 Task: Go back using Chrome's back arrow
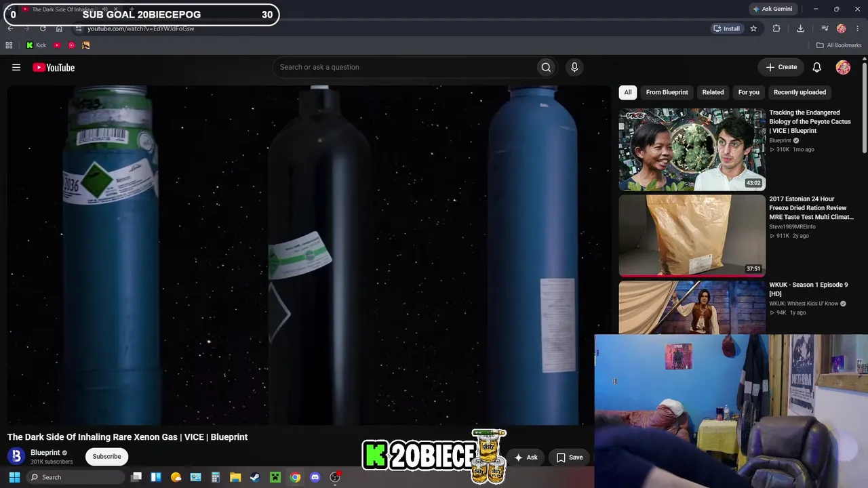pyautogui.click(x=10, y=28)
